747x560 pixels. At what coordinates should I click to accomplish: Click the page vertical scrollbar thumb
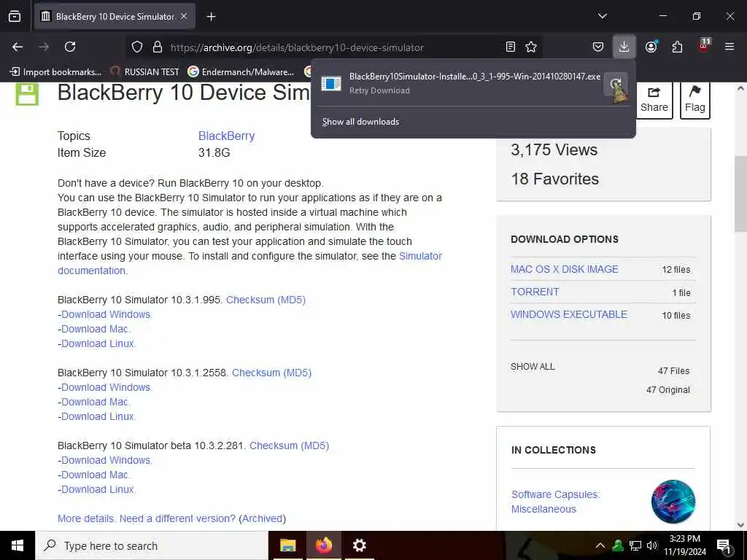click(x=741, y=192)
